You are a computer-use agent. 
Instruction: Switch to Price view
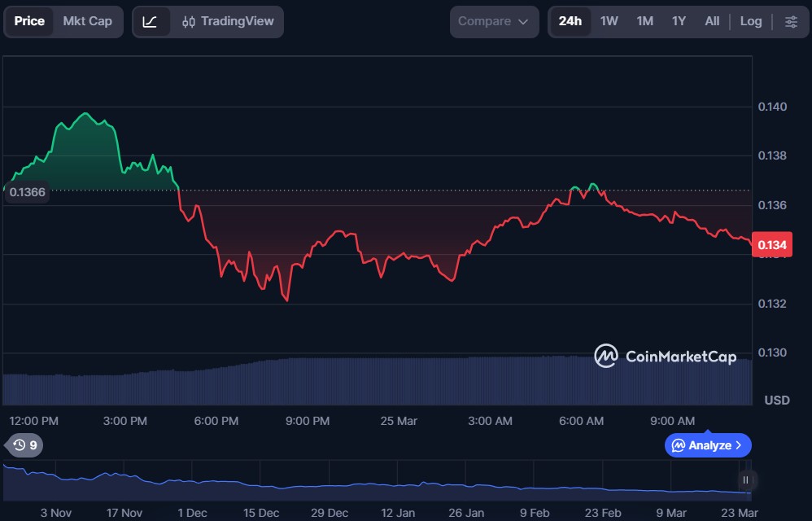pyautogui.click(x=30, y=21)
